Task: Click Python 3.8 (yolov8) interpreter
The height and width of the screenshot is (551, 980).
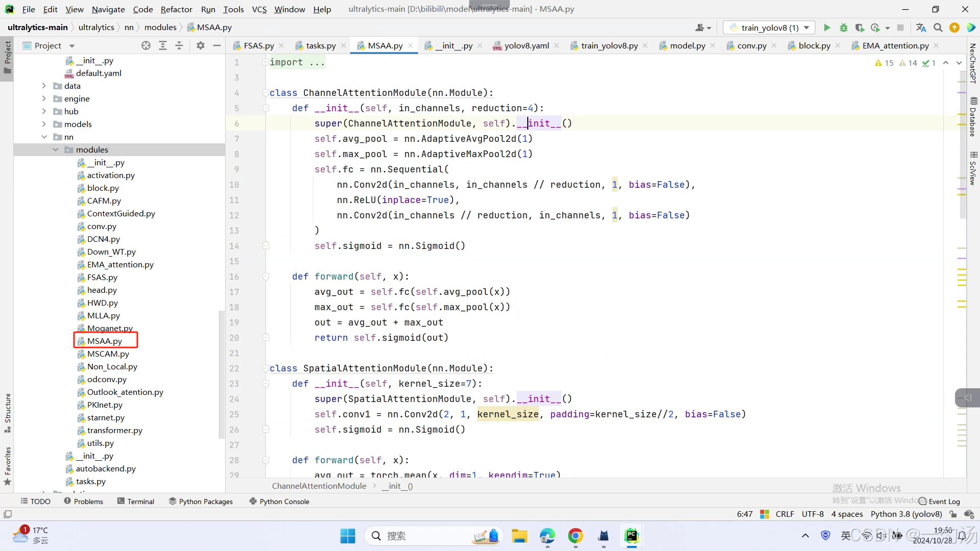Action: click(906, 514)
